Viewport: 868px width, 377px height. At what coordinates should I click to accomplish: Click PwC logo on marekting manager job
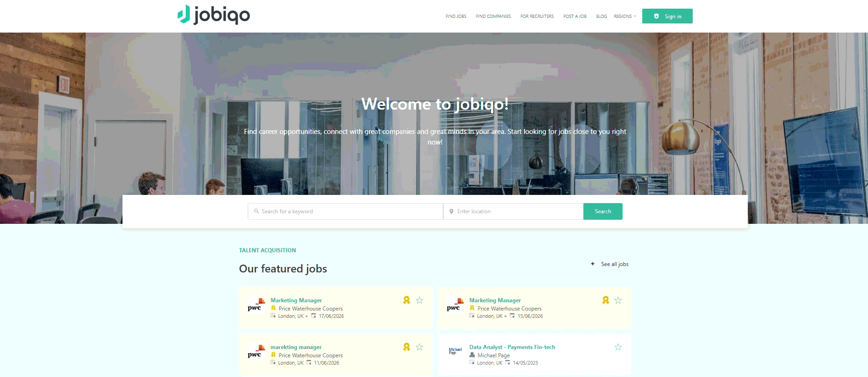tap(256, 351)
